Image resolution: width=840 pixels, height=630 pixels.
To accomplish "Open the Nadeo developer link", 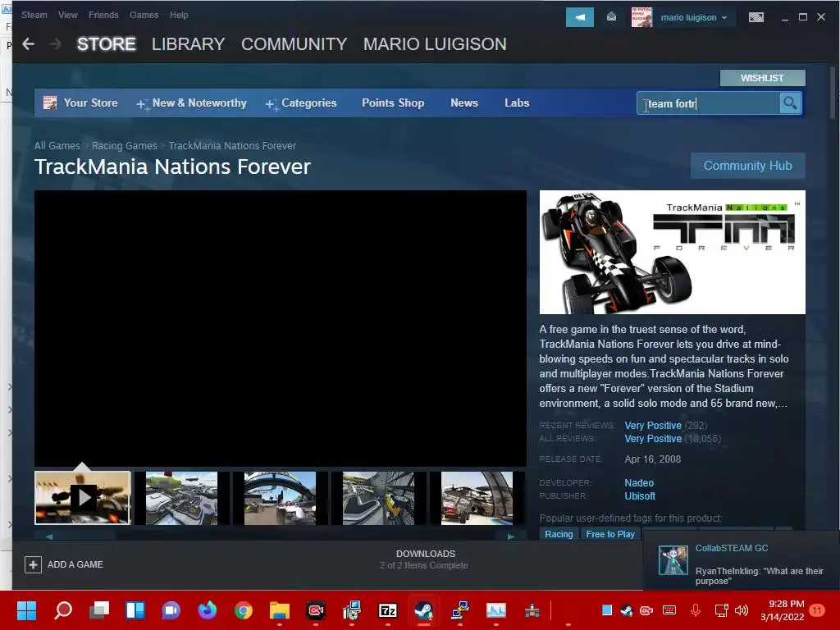I will (x=638, y=482).
